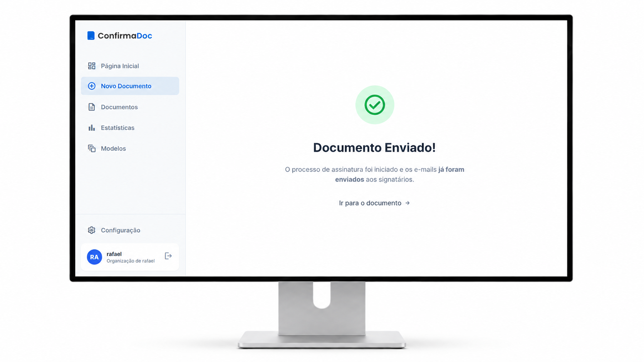The width and height of the screenshot is (644, 362).
Task: Click the Documentos file icon
Action: (92, 107)
